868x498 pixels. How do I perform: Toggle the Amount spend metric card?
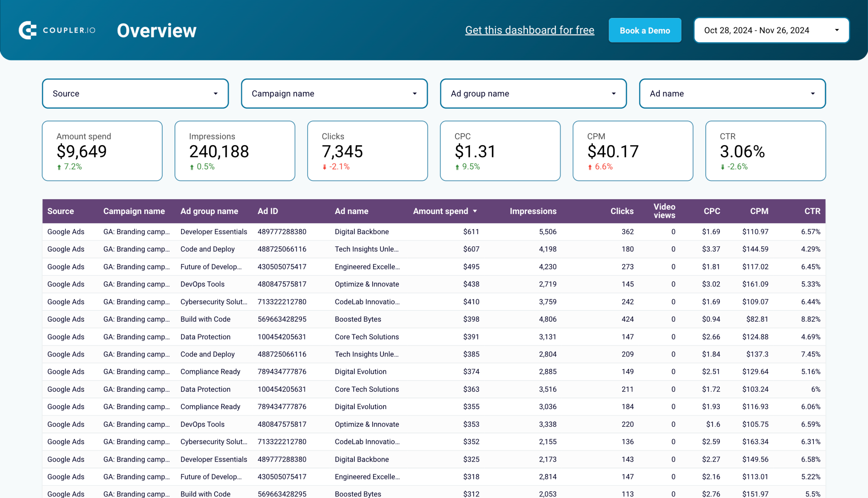[102, 150]
